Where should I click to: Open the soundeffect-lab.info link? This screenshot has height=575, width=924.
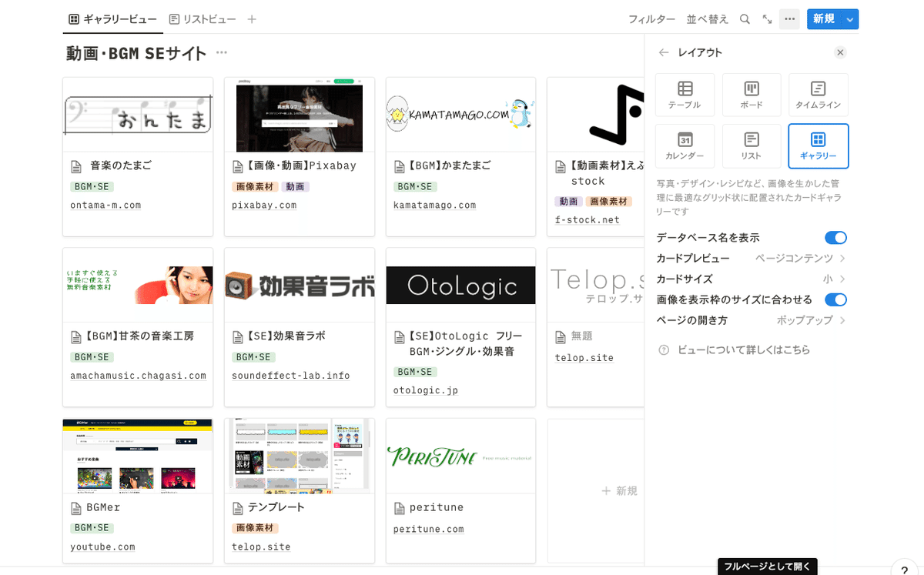[x=291, y=376]
